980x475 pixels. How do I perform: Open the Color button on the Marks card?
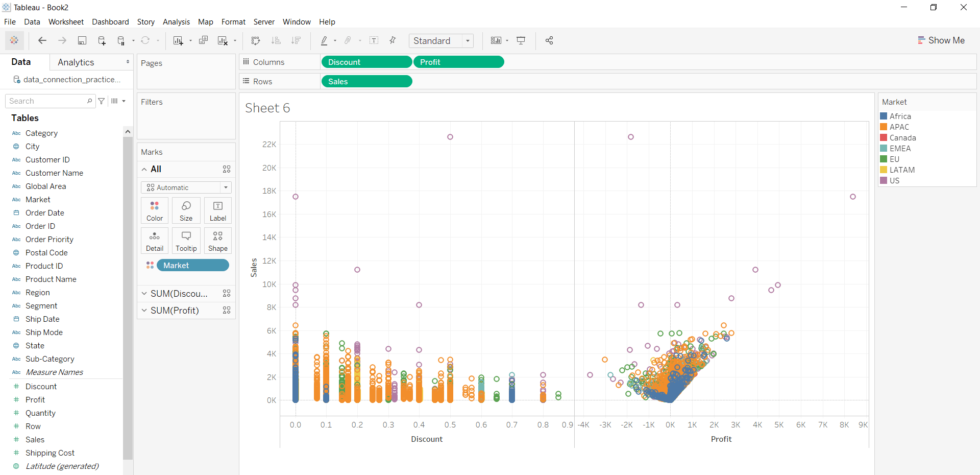154,210
